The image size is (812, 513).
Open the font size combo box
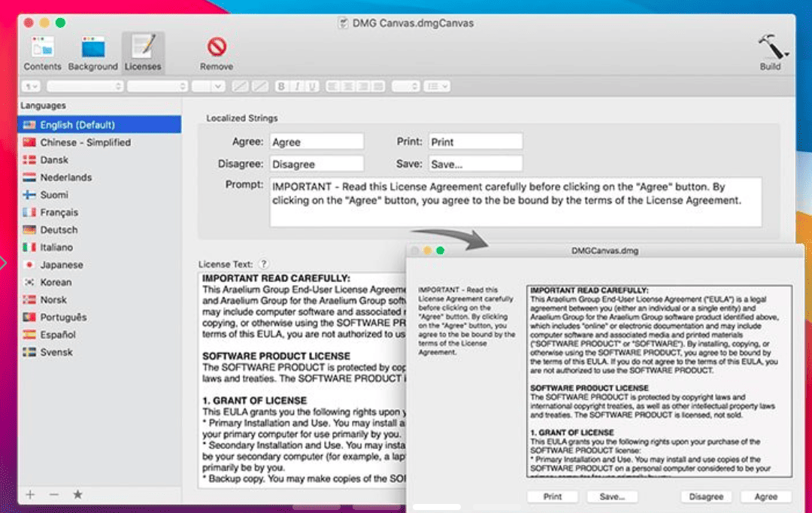(x=208, y=86)
